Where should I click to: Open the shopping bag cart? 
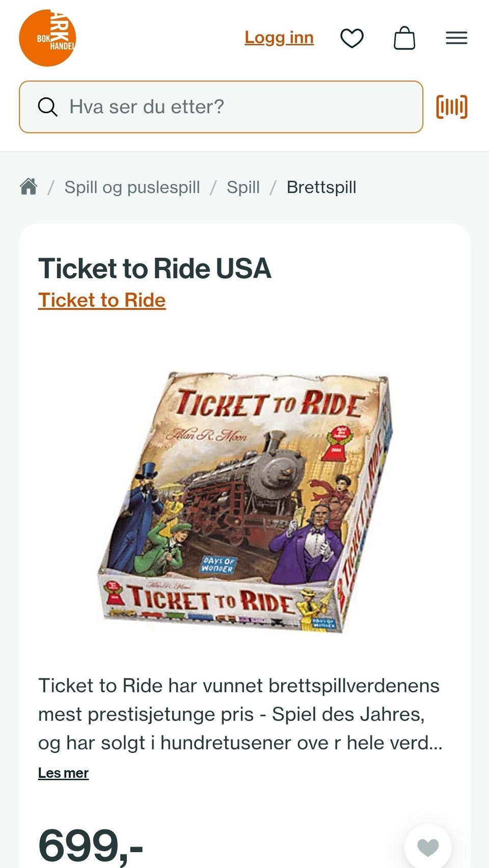tap(404, 38)
